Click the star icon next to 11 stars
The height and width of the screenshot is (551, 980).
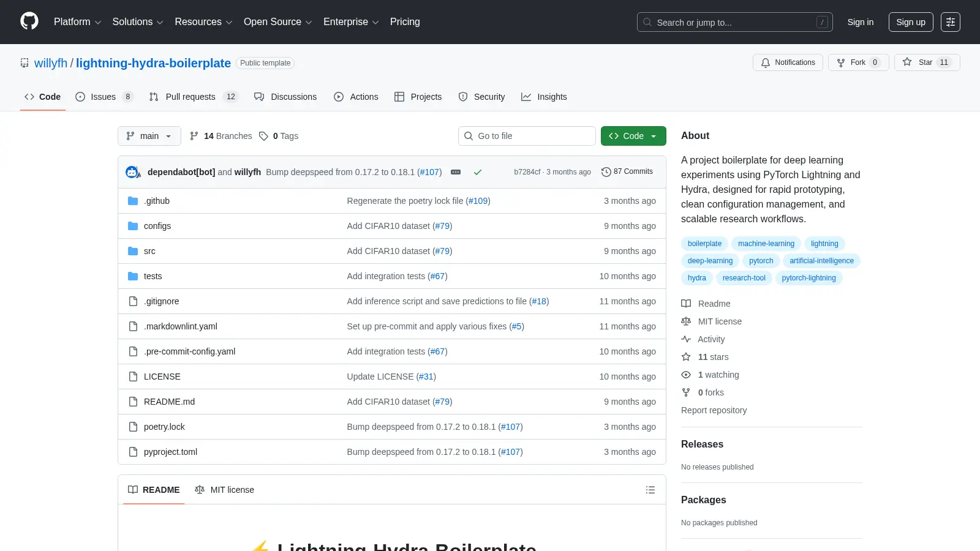point(686,357)
